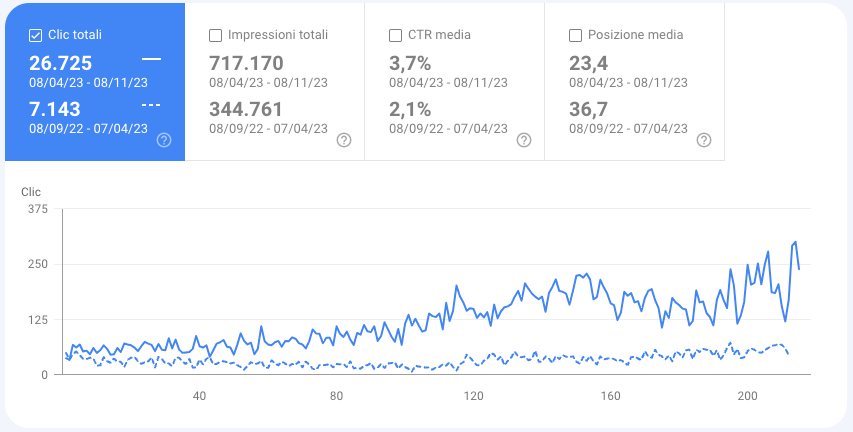The height and width of the screenshot is (432, 853).
Task: Uncheck the Clic totali checkbox
Action: coord(35,35)
